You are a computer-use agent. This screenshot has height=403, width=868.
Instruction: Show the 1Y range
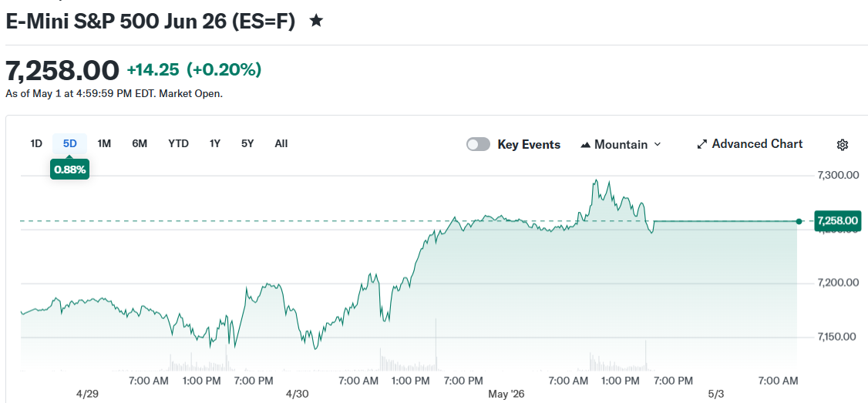coord(215,144)
